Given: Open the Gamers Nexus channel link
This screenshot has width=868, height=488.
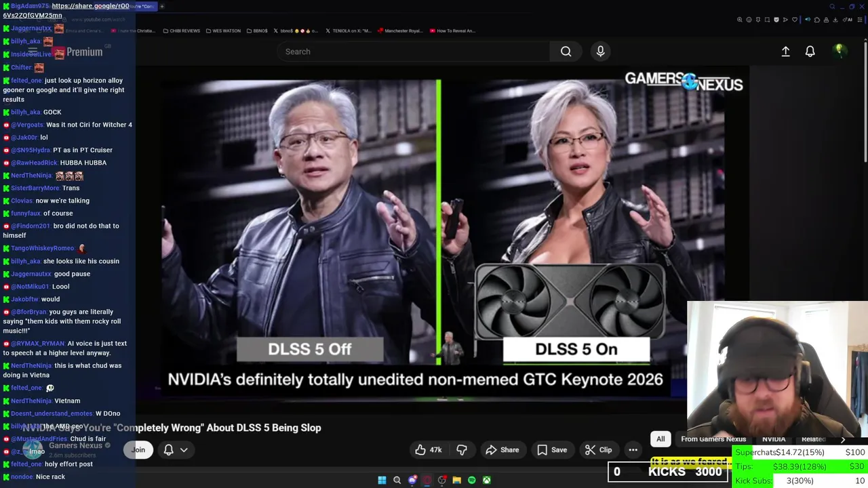Looking at the screenshot, I should [x=75, y=445].
